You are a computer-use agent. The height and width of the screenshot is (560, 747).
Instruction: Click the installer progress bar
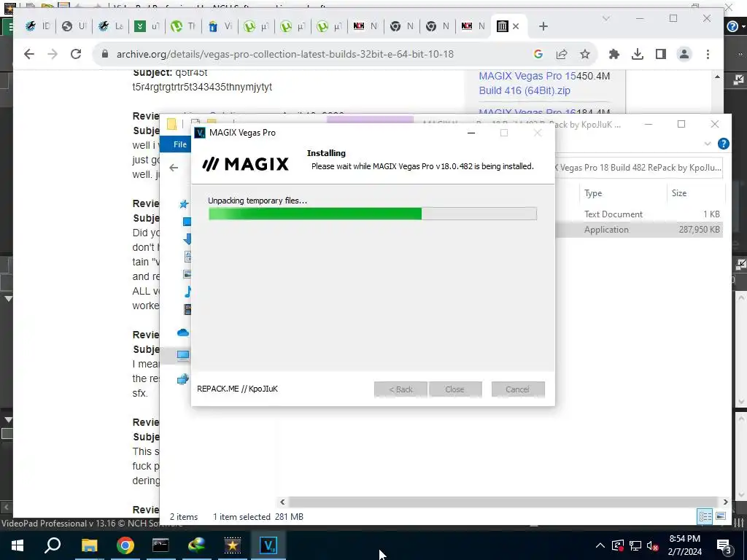click(373, 214)
